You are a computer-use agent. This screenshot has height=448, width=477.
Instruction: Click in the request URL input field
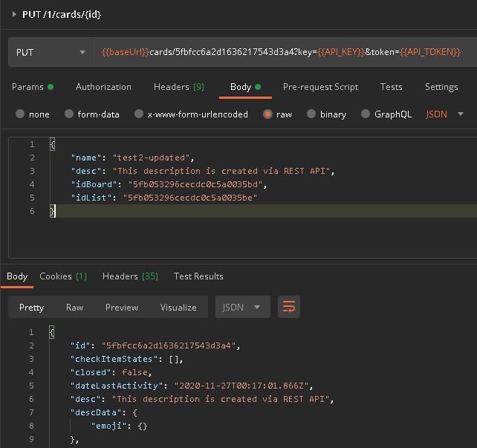coord(282,53)
